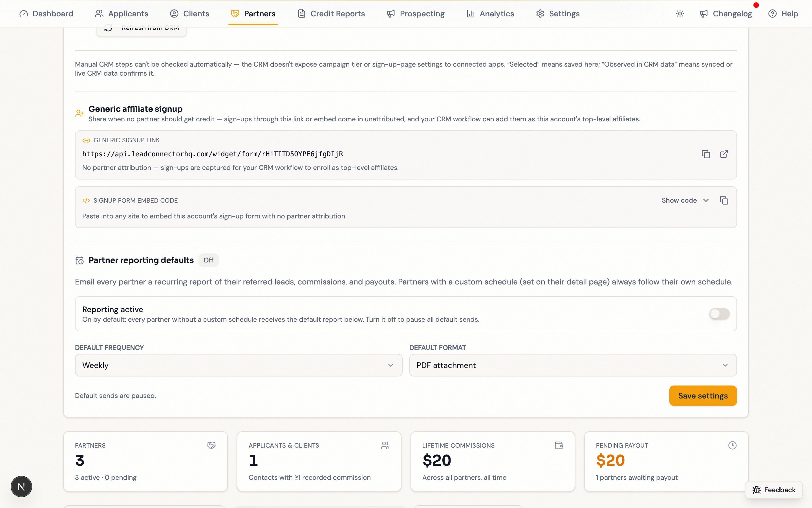This screenshot has width=812, height=508.
Task: Click the Applicants & Clients card people icon
Action: tap(385, 446)
